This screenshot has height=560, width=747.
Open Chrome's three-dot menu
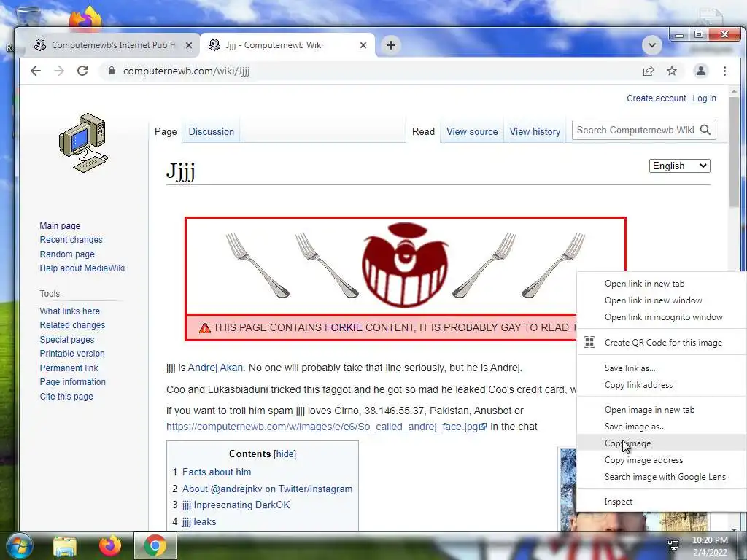pos(724,71)
